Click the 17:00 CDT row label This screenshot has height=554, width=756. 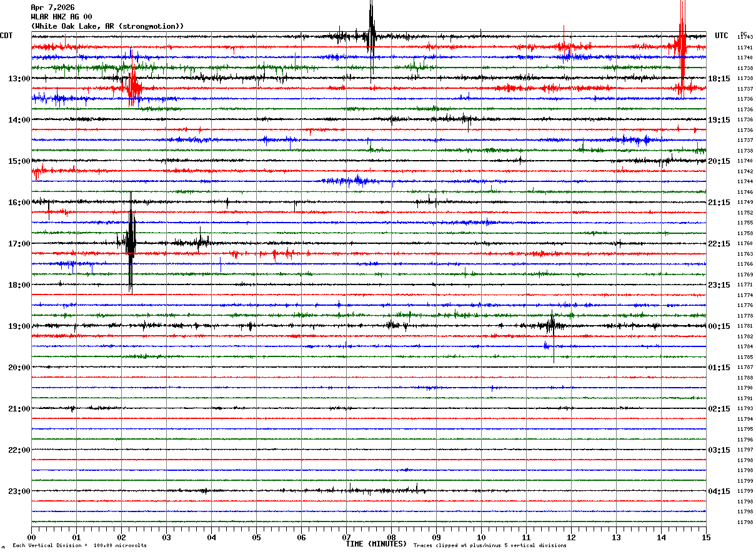[x=19, y=243]
